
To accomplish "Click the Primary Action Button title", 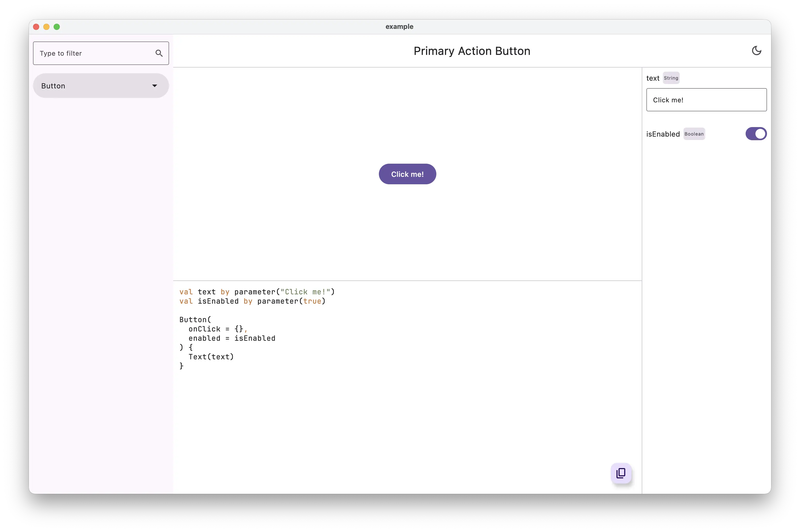I will [x=472, y=51].
